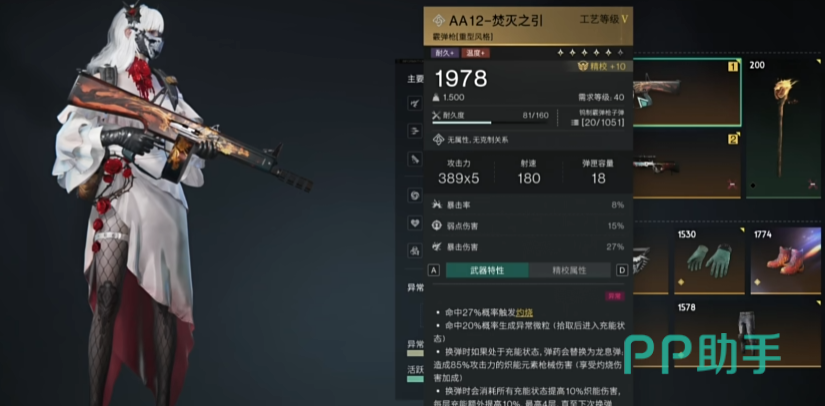The width and height of the screenshot is (825, 406).
Task: Click the 温度+ tag badge
Action: tap(476, 53)
